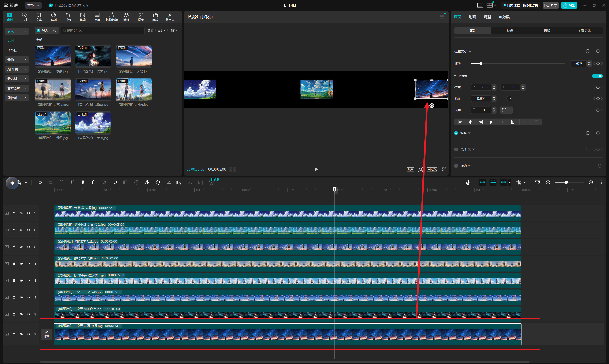Click the 分享 share button
Viewport: 609px width, 364px height.
(x=550, y=5)
